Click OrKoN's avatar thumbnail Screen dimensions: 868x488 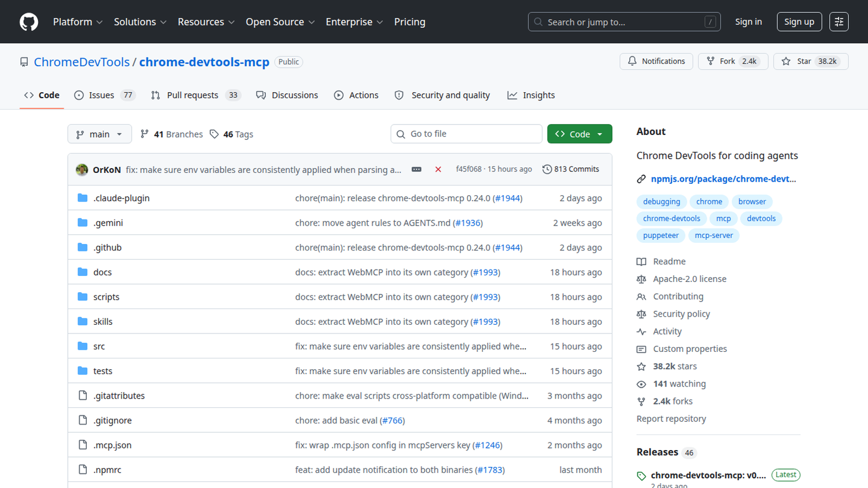tap(82, 170)
